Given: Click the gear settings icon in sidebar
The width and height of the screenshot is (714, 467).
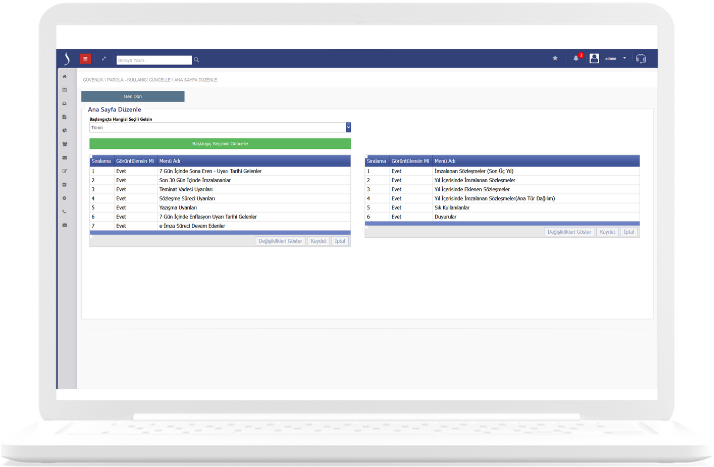Looking at the screenshot, I should tap(65, 198).
